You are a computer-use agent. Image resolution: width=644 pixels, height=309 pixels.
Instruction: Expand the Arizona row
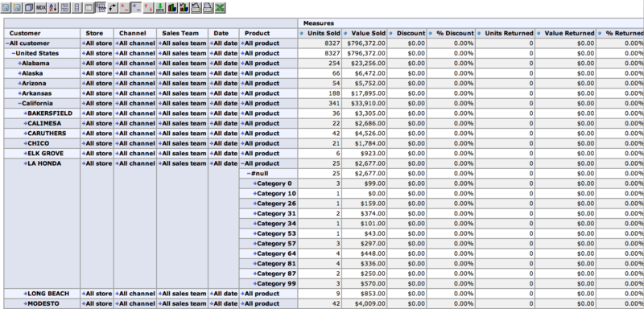(19, 84)
